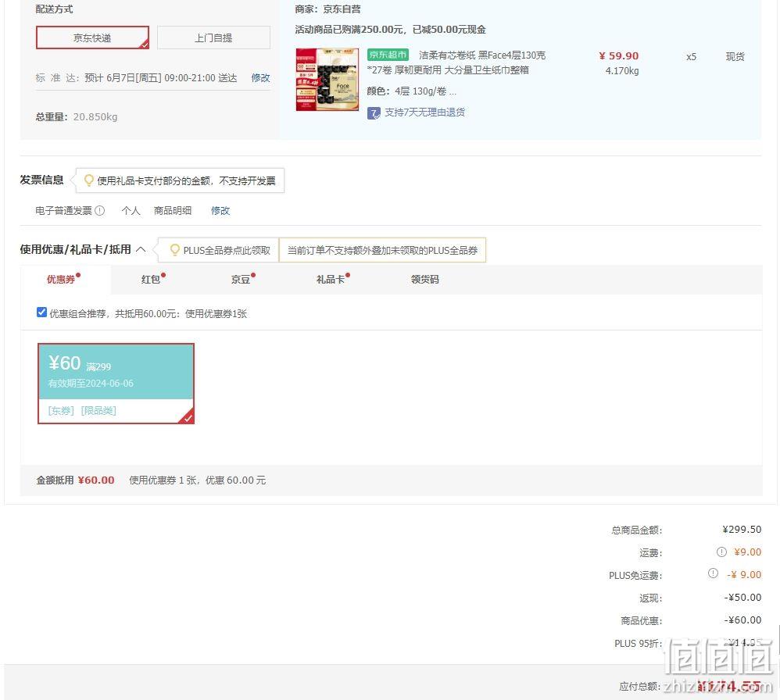The image size is (780, 700).
Task: Click PLUS全品券点此领取 link
Action: click(227, 250)
